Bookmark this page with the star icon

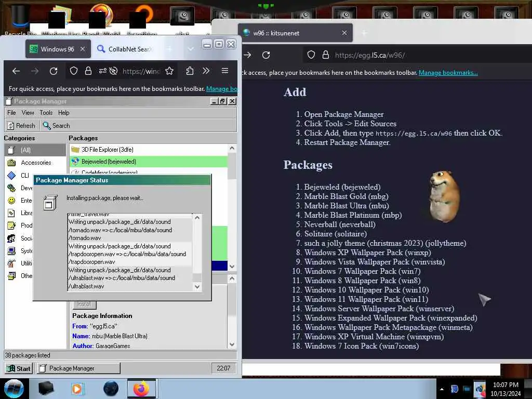(169, 71)
